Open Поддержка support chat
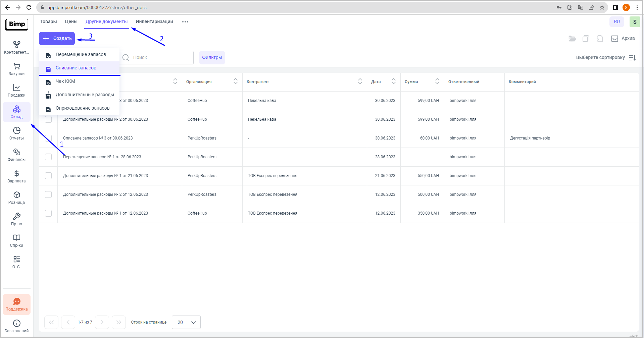This screenshot has height=338, width=644. coord(16,304)
